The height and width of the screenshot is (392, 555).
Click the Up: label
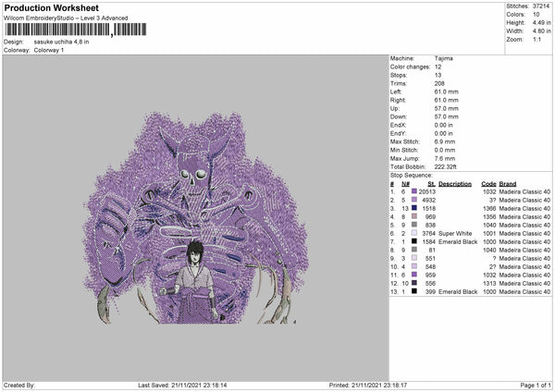pos(394,108)
